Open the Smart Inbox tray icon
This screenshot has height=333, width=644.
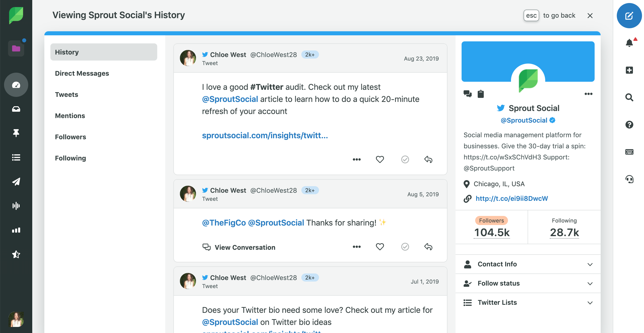point(16,109)
